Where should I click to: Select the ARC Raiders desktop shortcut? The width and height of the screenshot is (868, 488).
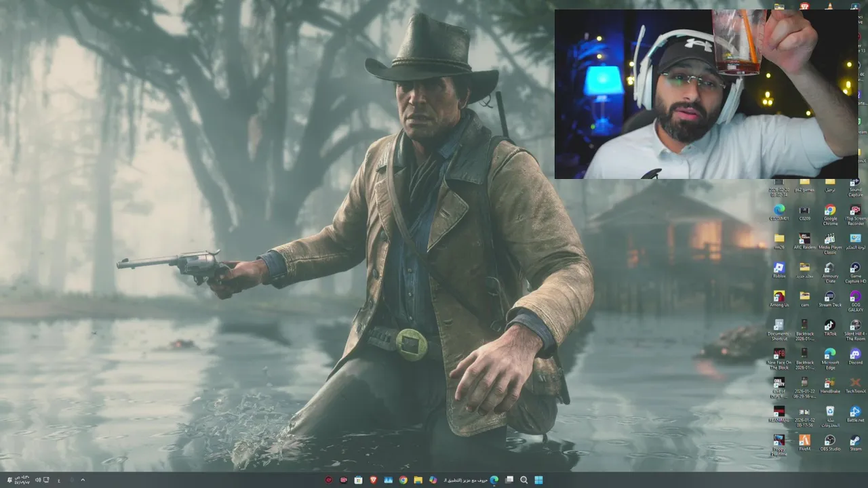point(804,242)
